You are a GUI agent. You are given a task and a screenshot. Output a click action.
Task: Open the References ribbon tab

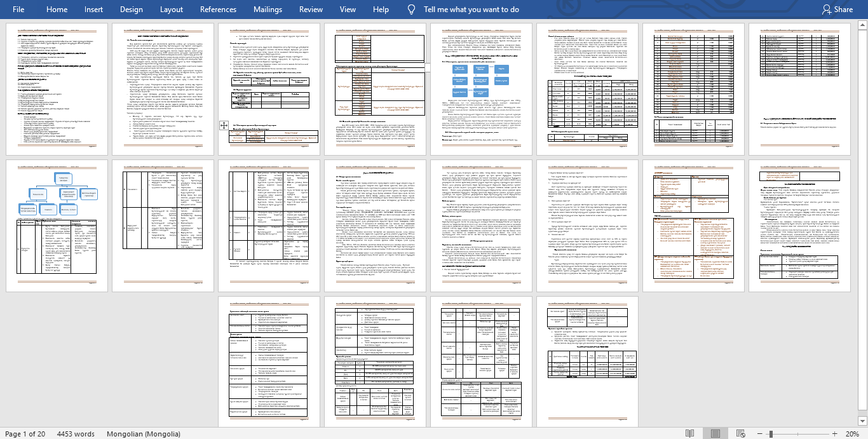point(218,10)
